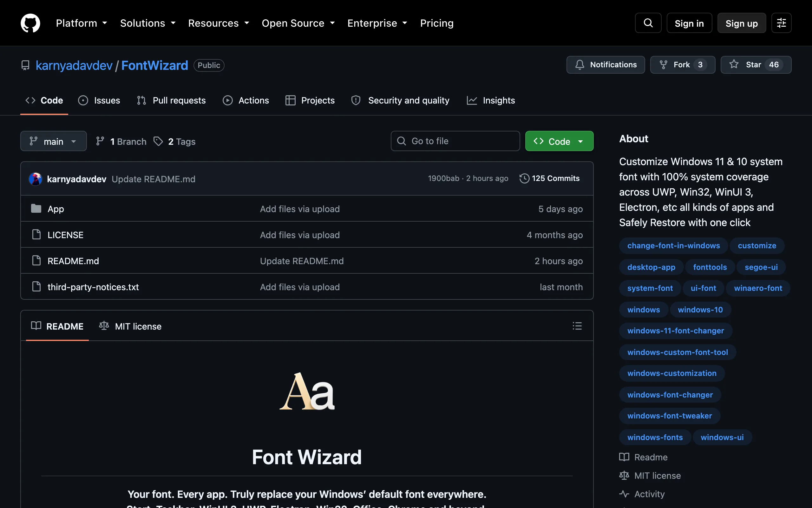Star the FontWizard repository
Image resolution: width=812 pixels, height=508 pixels.
pos(756,64)
